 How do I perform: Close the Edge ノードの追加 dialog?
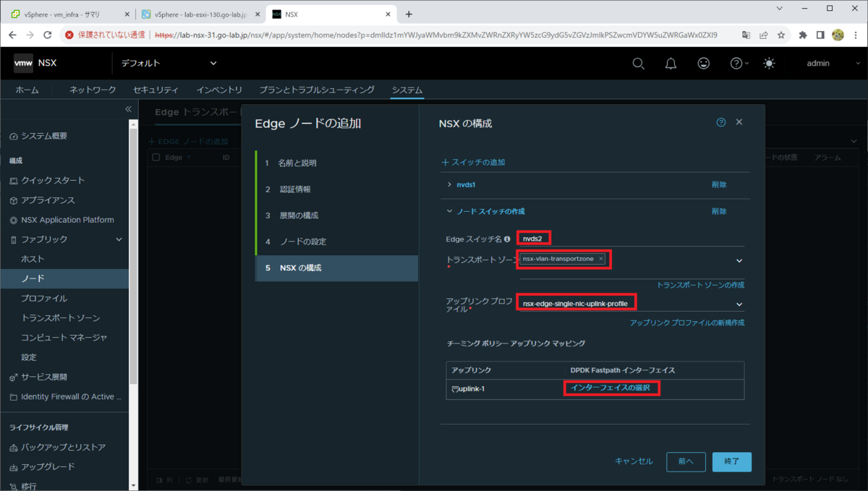739,123
